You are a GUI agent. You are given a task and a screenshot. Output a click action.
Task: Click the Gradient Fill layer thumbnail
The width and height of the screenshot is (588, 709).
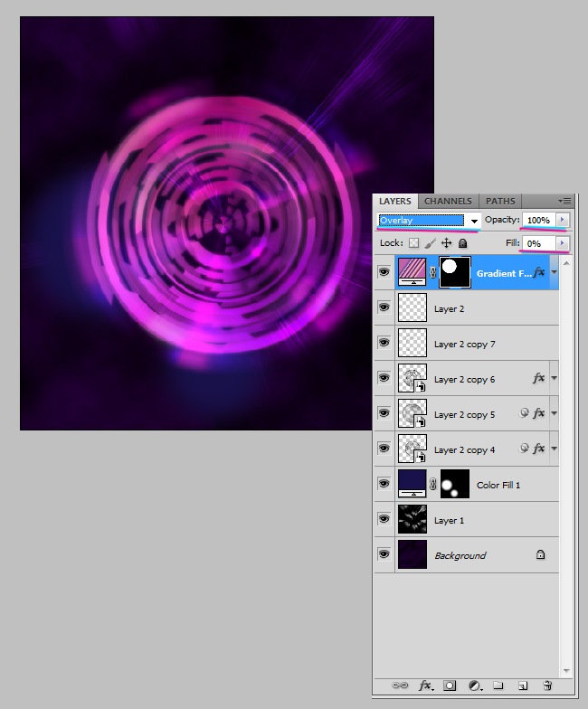pos(413,272)
